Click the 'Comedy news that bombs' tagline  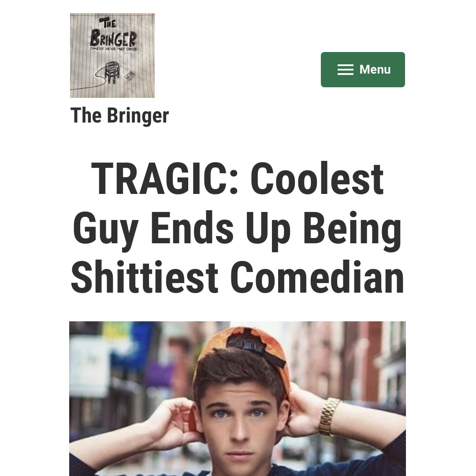(113, 49)
